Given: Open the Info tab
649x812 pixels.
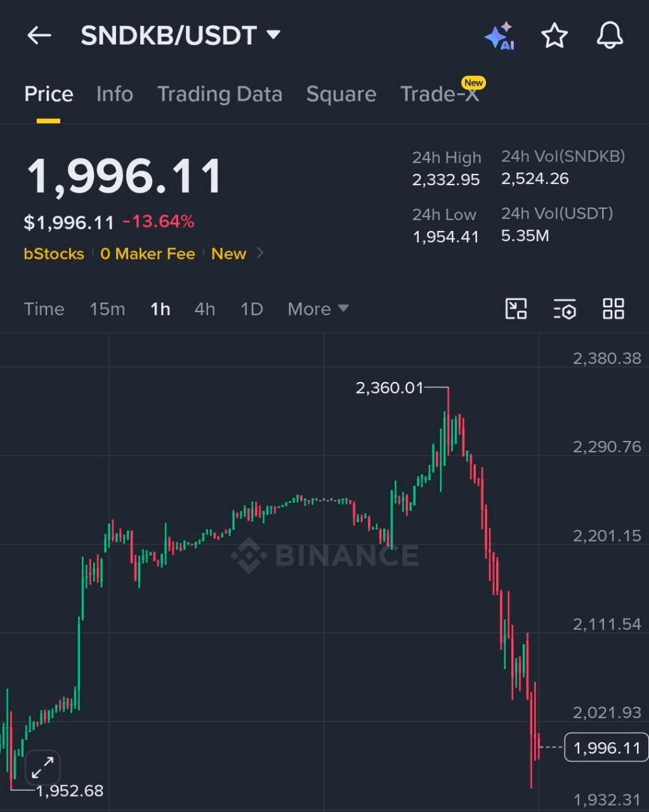Looking at the screenshot, I should coord(115,95).
